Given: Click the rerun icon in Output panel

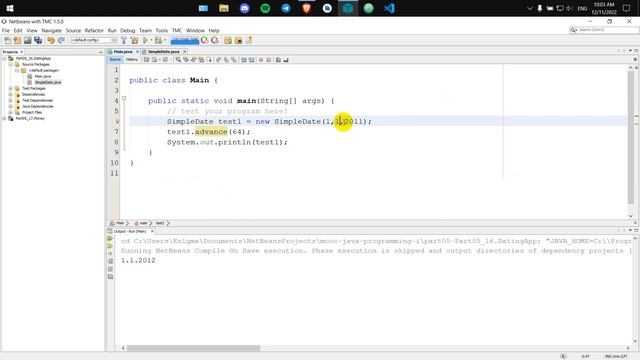Looking at the screenshot, I should (x=110, y=239).
